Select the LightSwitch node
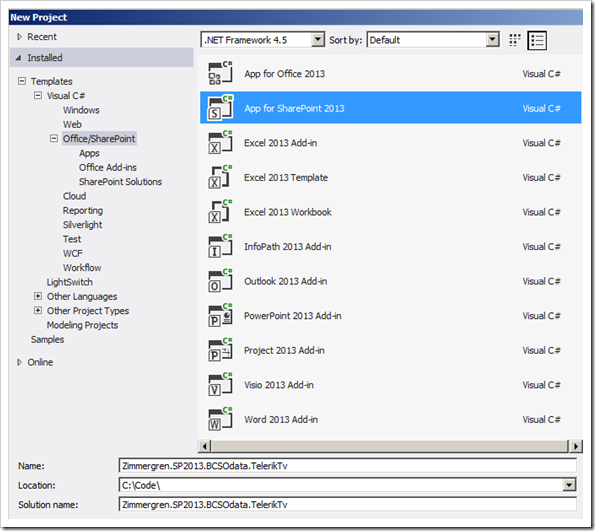595x531 pixels. coord(69,282)
